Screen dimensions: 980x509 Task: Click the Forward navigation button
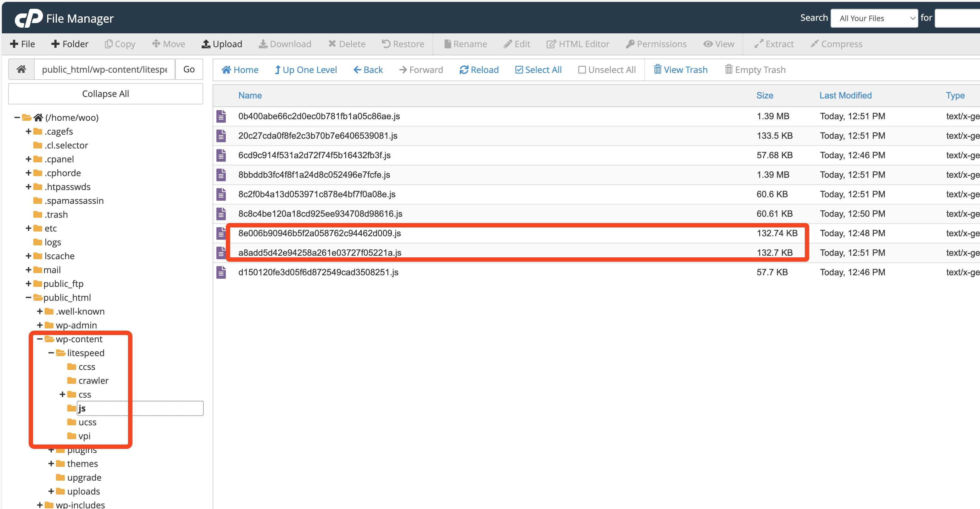point(421,70)
